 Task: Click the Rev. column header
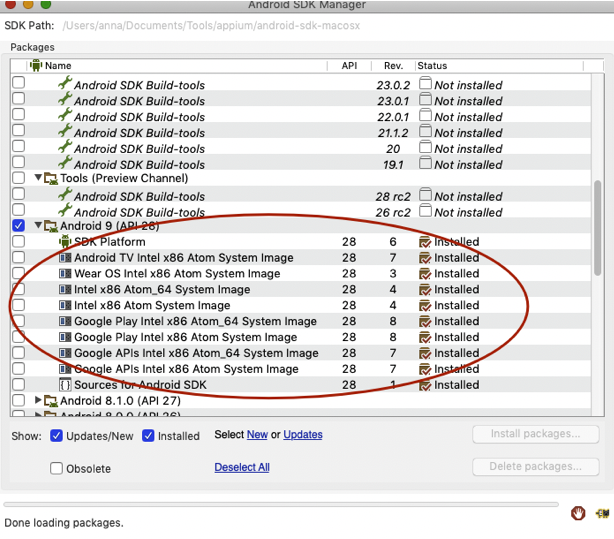tap(393, 66)
